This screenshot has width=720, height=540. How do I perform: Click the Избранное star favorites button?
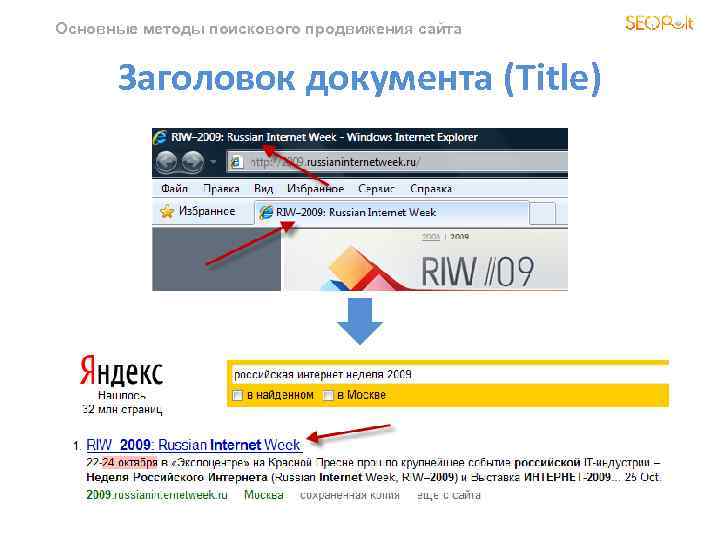tap(197, 211)
